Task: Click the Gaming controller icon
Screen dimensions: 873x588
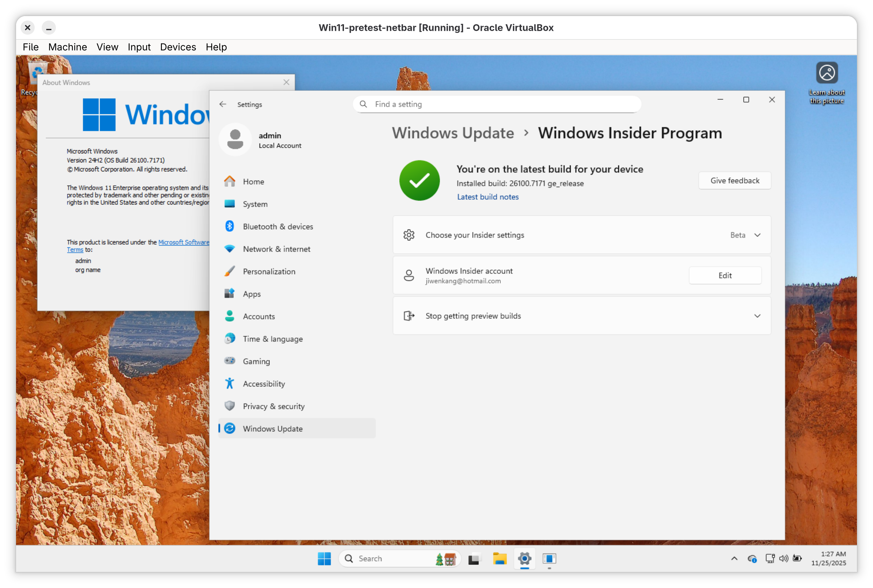Action: click(230, 361)
